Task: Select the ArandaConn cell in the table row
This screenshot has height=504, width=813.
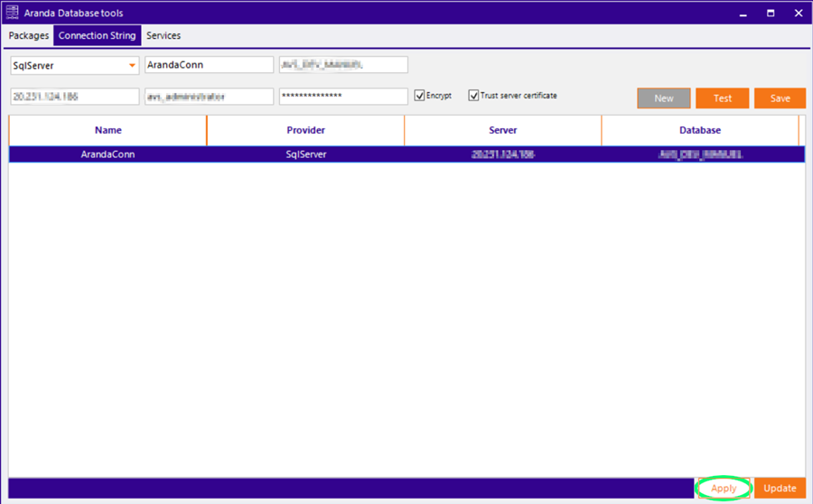Action: (x=107, y=154)
